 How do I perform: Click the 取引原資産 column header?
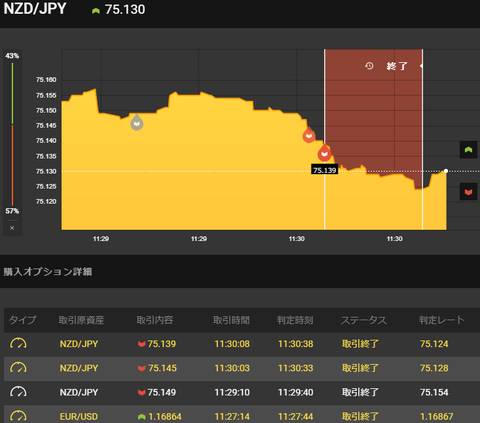click(81, 320)
